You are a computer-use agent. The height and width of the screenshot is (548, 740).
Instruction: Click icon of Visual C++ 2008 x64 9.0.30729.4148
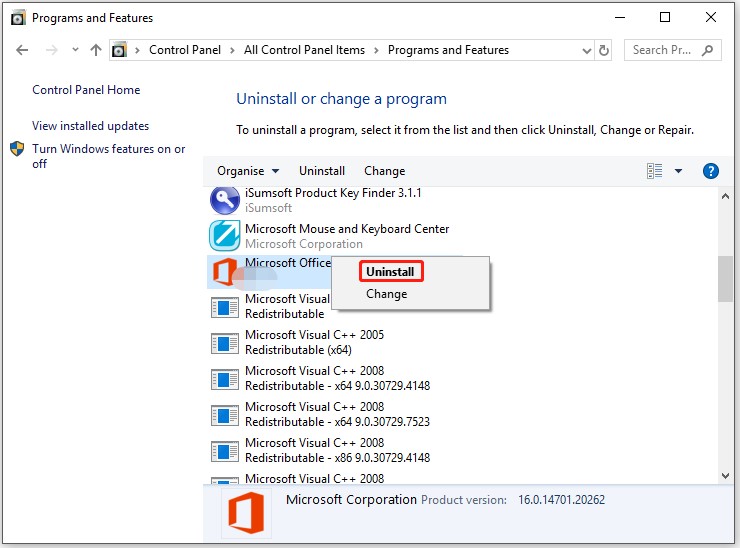(x=225, y=379)
